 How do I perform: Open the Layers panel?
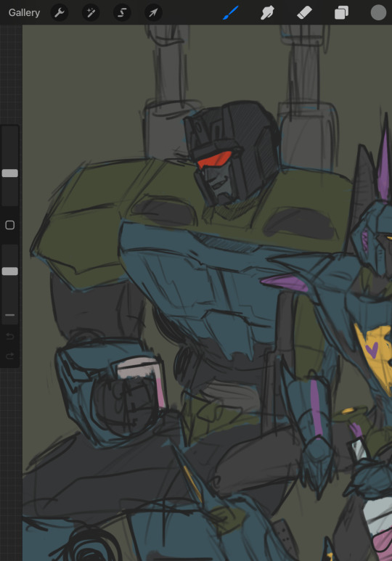pyautogui.click(x=341, y=13)
